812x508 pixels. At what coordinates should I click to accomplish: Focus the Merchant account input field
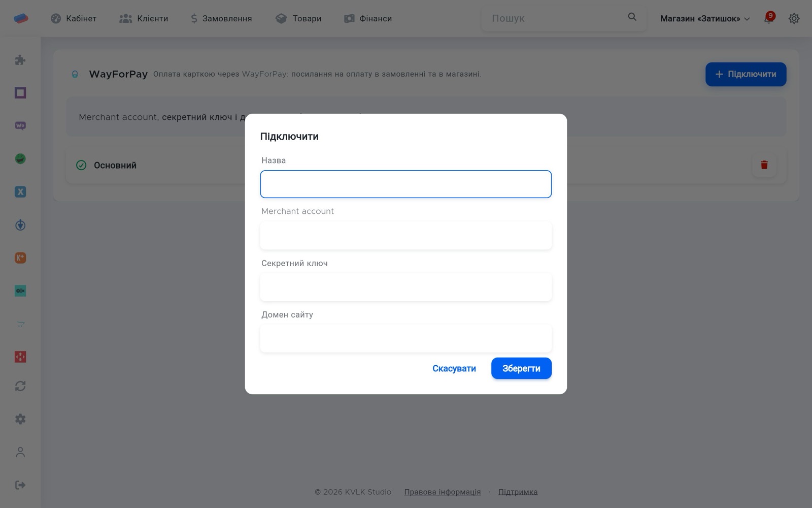(406, 236)
